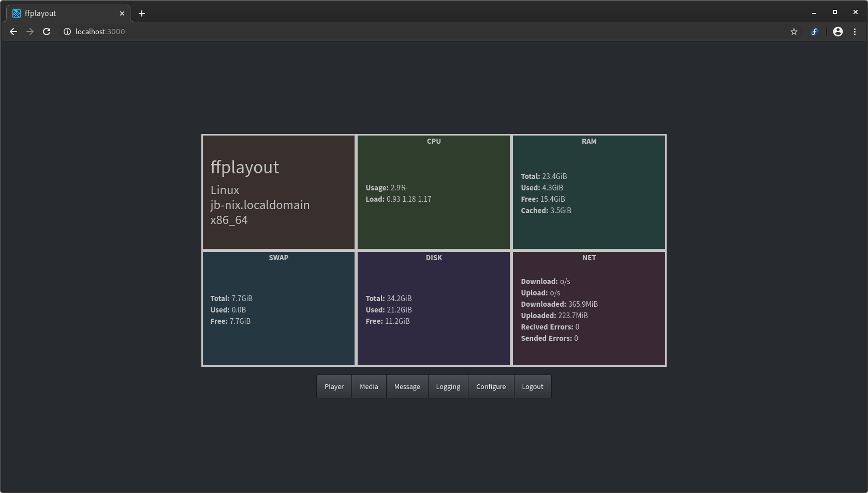Click the x86_64 architecture text
The width and height of the screenshot is (868, 493).
tap(229, 220)
